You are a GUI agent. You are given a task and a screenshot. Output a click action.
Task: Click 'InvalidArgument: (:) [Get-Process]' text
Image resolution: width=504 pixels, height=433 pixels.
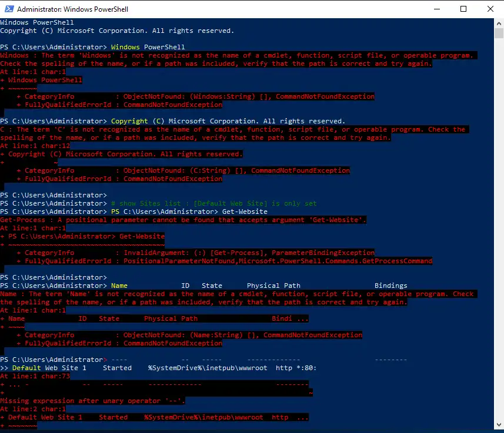196,253
